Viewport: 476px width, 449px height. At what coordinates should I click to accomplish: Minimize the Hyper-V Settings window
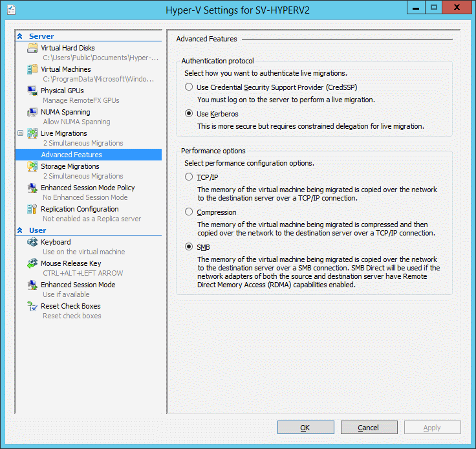416,7
